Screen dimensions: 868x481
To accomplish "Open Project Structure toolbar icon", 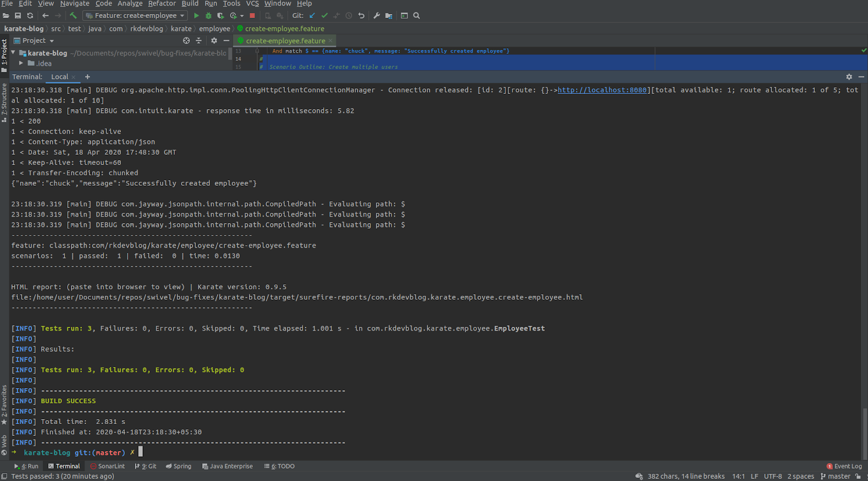I will (388, 16).
